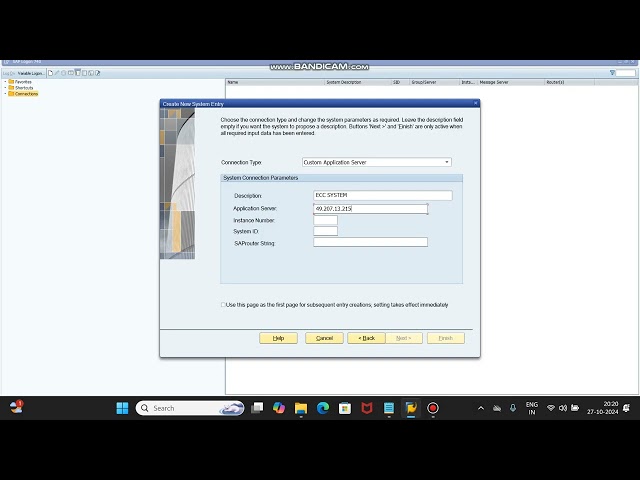The image size is (640, 480).
Task: Select the Connections folder in tree
Action: point(23,93)
